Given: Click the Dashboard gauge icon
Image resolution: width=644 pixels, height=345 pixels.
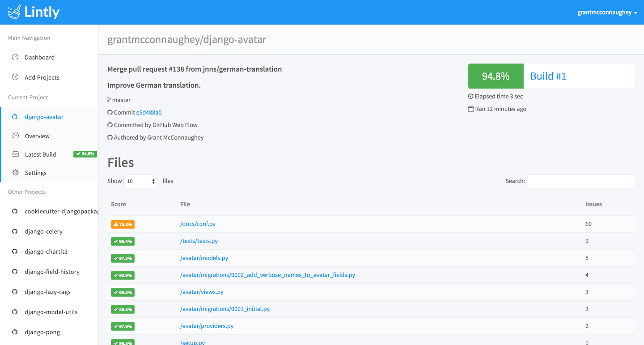Looking at the screenshot, I should [x=15, y=57].
